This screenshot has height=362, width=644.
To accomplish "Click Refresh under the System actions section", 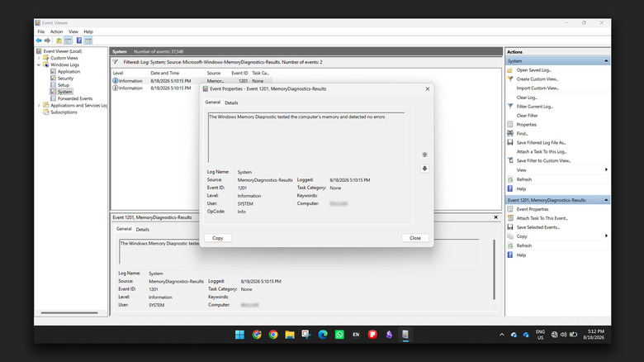I will (x=523, y=179).
